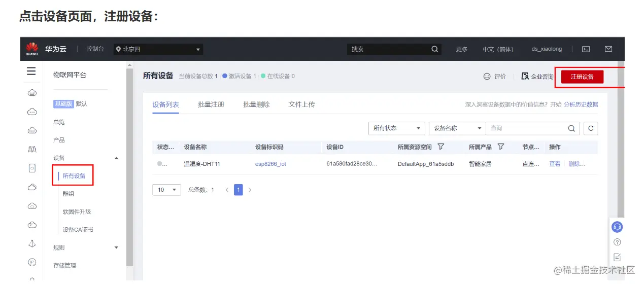Click 查看 for 温湿度-DHT11 device
The height and width of the screenshot is (284, 644).
555,164
